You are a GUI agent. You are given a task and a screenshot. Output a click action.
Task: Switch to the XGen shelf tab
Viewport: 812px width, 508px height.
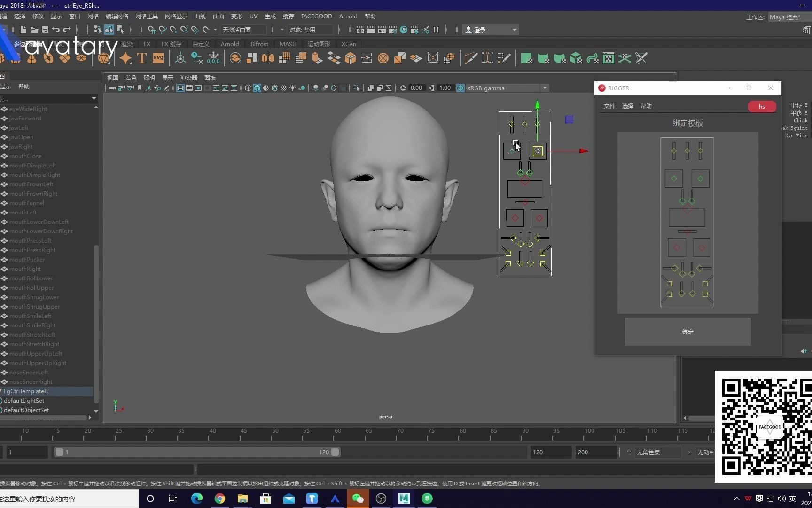point(348,44)
